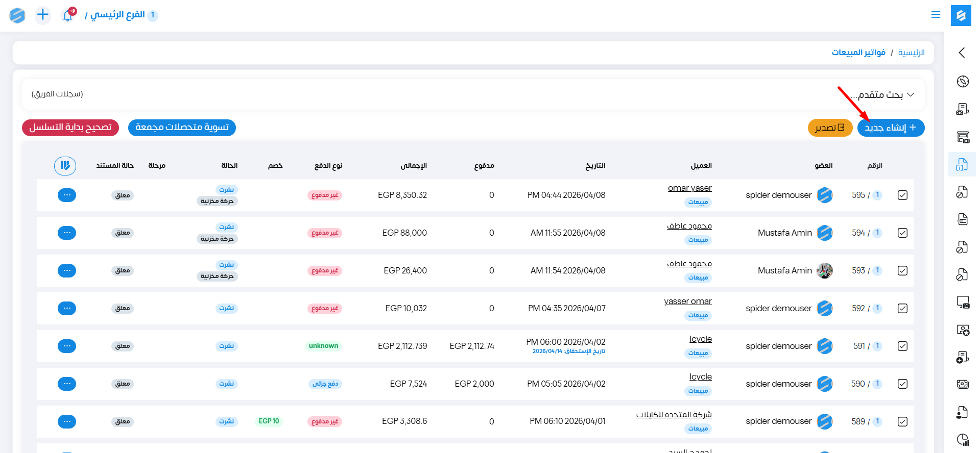Screen dimensions: 980x453
Task: Click the تصدير export button
Action: click(x=830, y=128)
